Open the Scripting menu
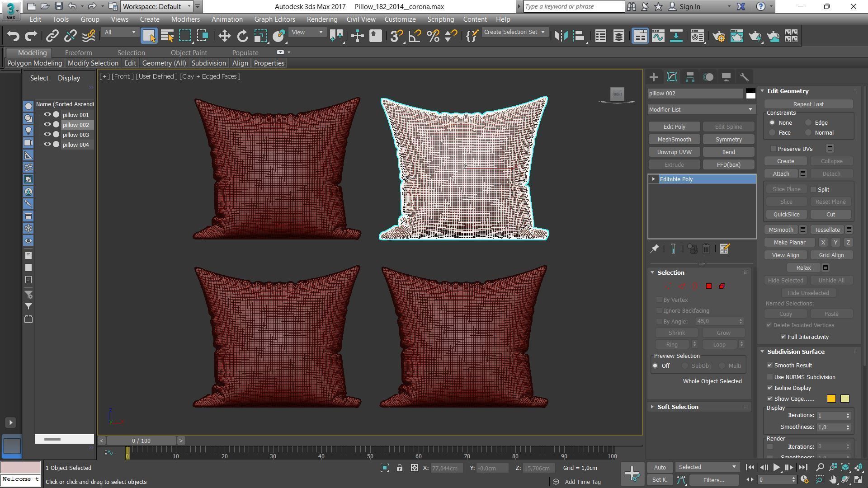 pos(440,19)
